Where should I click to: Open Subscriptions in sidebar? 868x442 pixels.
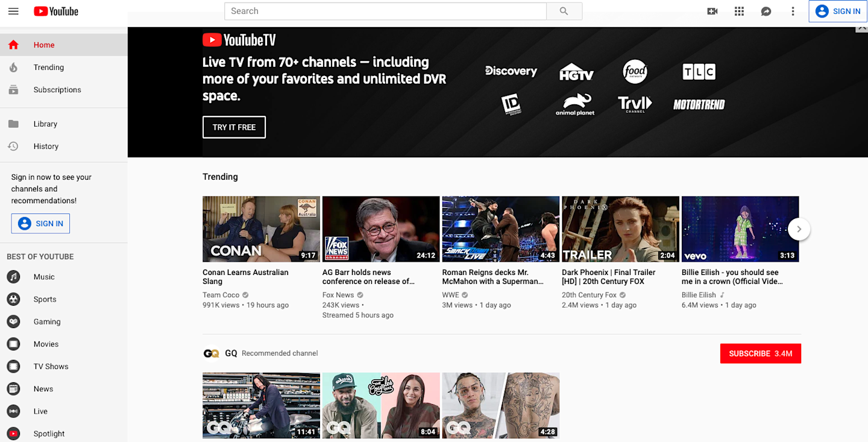click(57, 90)
